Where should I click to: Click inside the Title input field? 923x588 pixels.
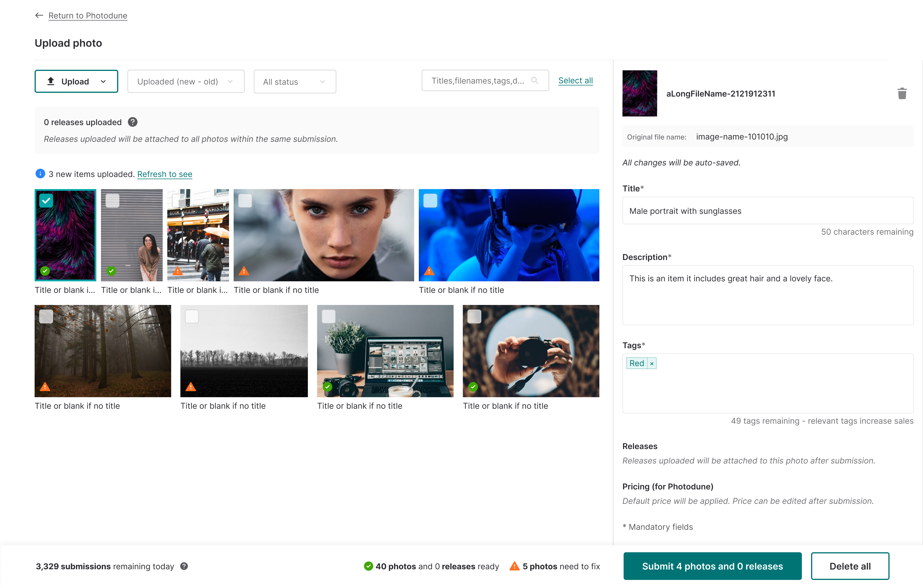[767, 211]
